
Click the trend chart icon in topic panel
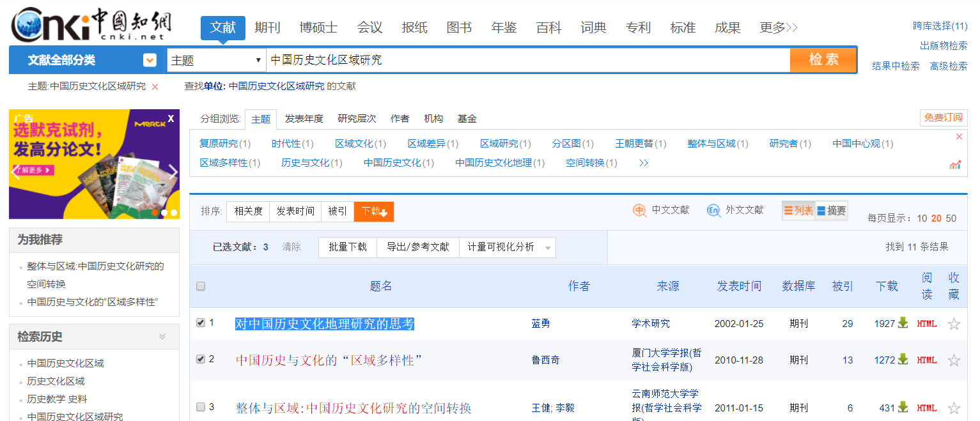(955, 165)
